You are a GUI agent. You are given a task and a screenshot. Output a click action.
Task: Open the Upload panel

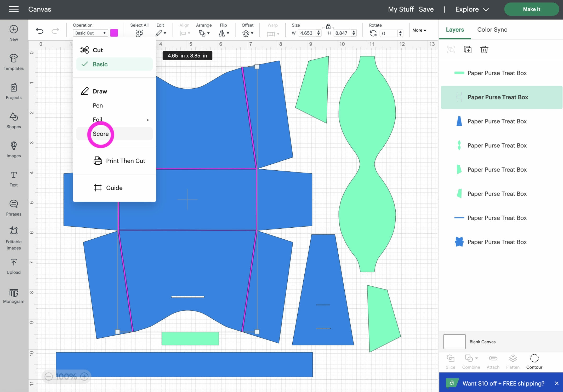click(x=13, y=266)
